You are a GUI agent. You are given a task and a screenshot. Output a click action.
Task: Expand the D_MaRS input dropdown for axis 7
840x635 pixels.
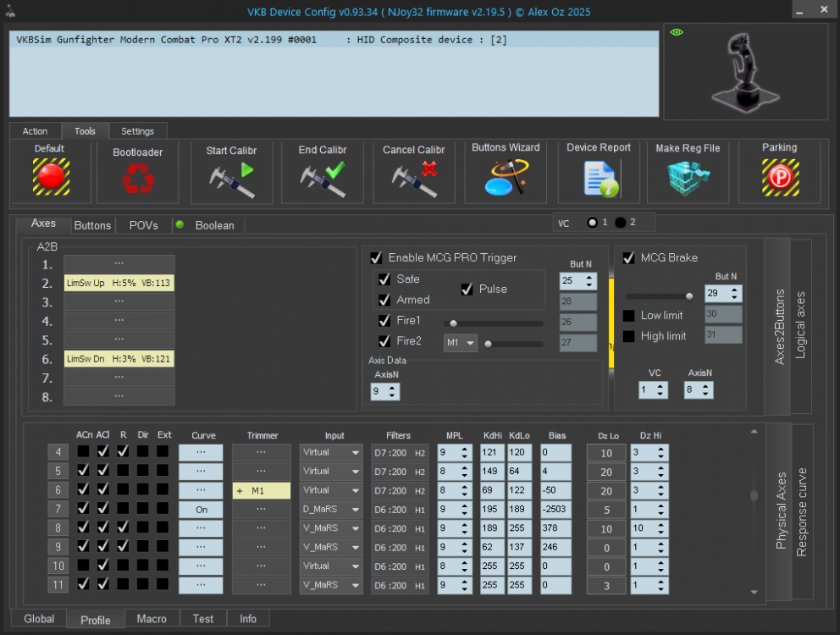tap(331, 510)
